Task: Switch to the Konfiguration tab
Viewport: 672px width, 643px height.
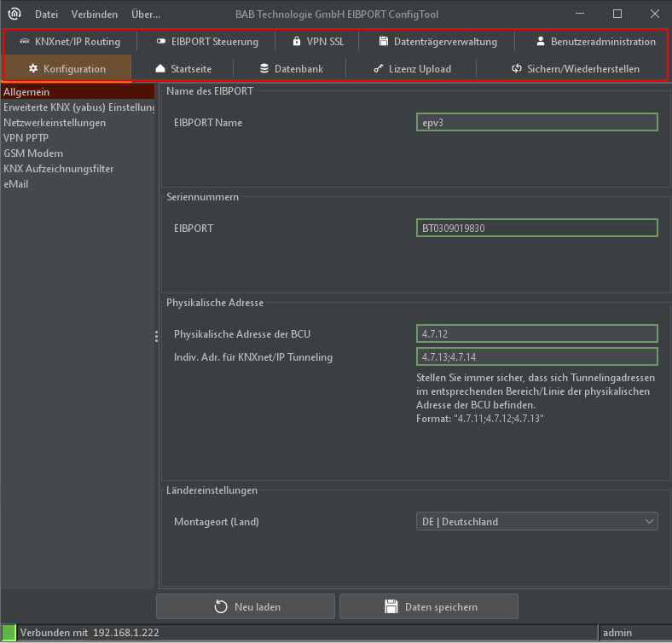Action: (67, 69)
